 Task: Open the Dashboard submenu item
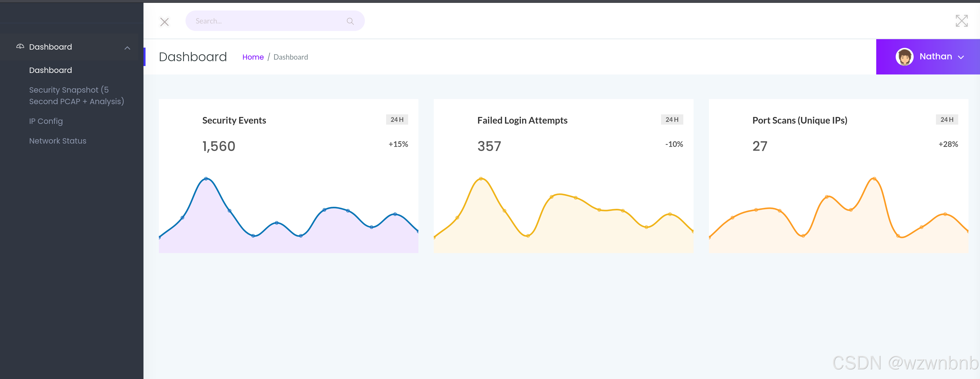(50, 70)
